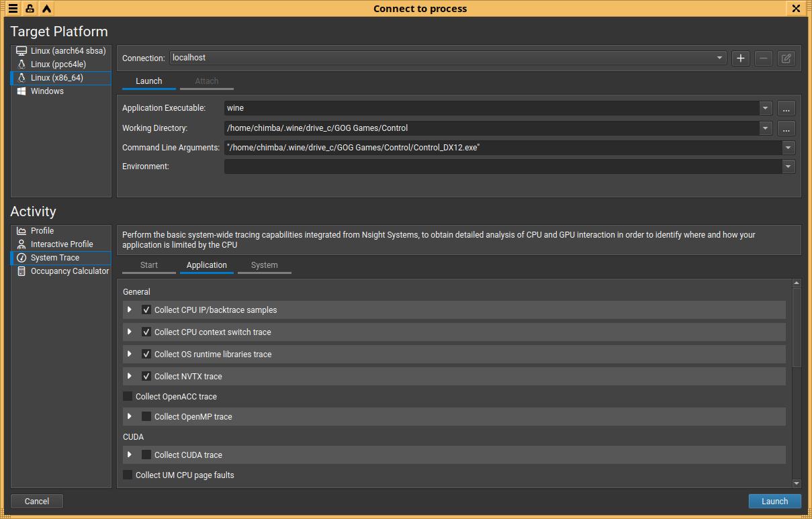812x519 pixels.
Task: Choose the Interactive Profile activity
Action: [62, 244]
